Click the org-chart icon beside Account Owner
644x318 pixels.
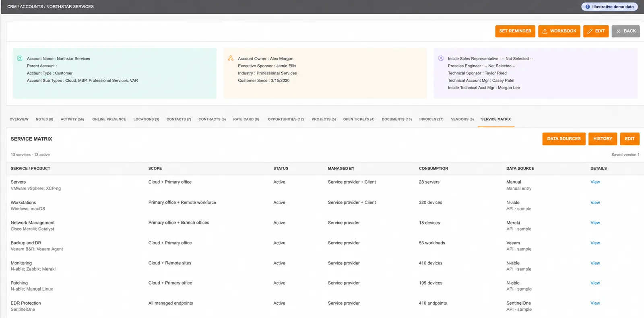pyautogui.click(x=231, y=58)
